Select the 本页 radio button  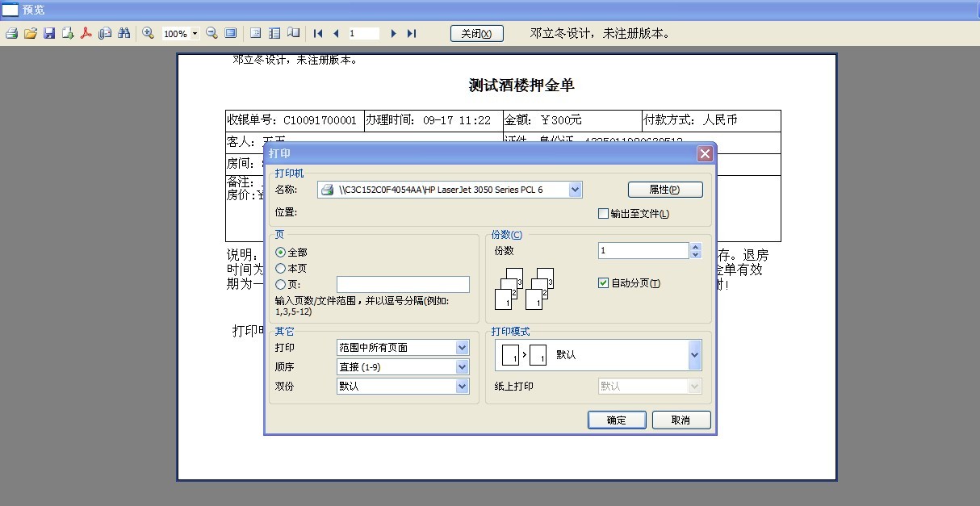(279, 268)
